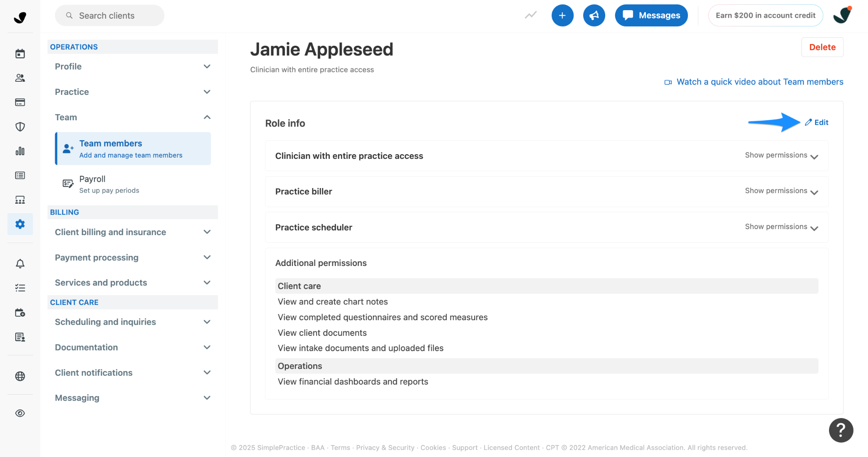
Task: Click the Edit link in Role info
Action: (817, 122)
